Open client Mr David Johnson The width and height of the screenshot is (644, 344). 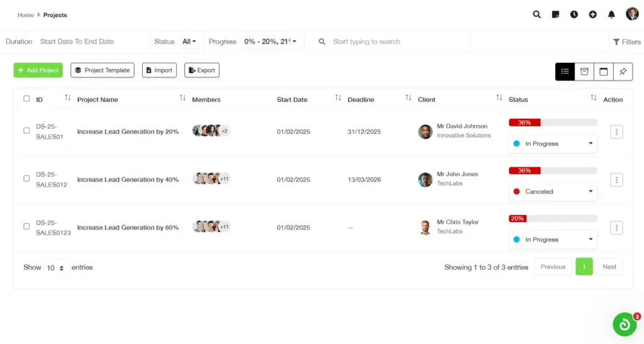click(462, 126)
